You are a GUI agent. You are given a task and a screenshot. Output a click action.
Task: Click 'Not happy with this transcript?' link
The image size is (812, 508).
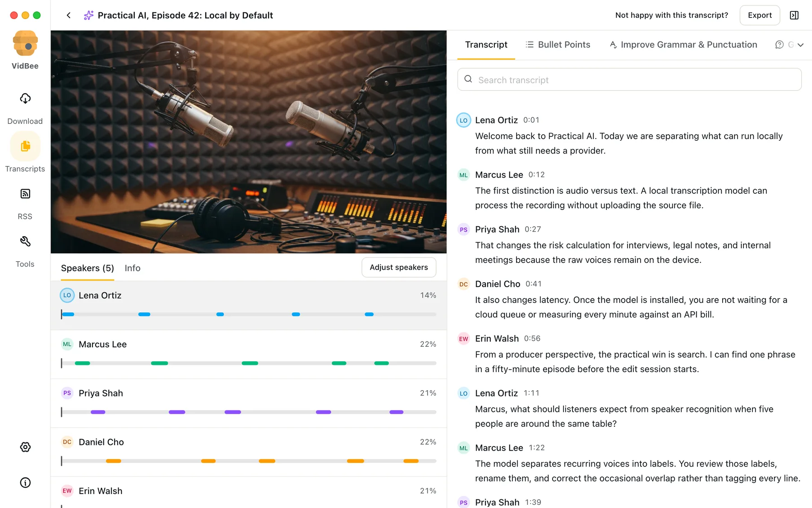click(672, 15)
